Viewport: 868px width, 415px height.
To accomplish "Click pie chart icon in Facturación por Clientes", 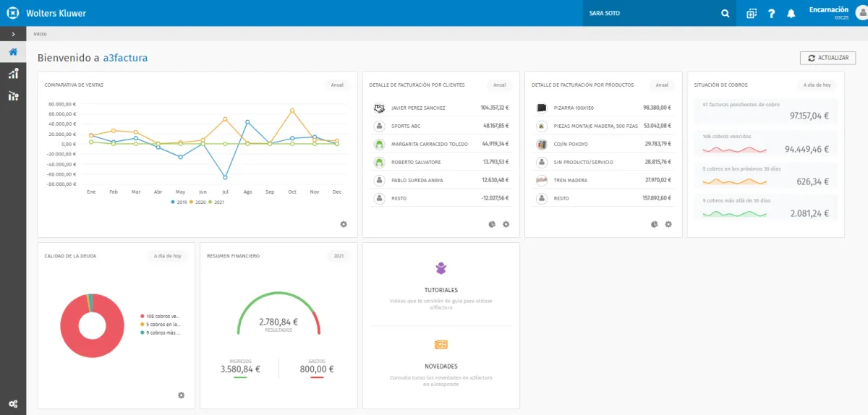I will pyautogui.click(x=492, y=224).
